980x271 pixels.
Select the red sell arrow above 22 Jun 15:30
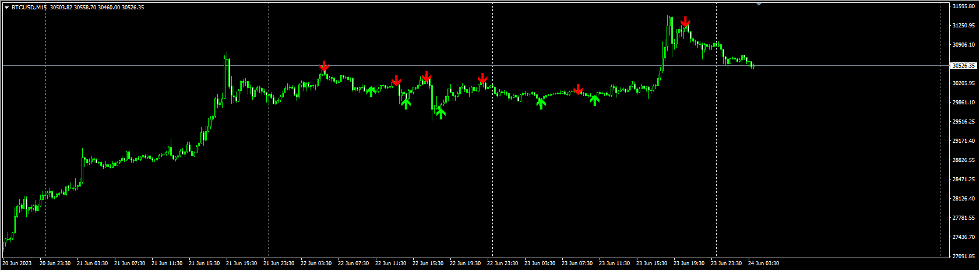coord(426,76)
